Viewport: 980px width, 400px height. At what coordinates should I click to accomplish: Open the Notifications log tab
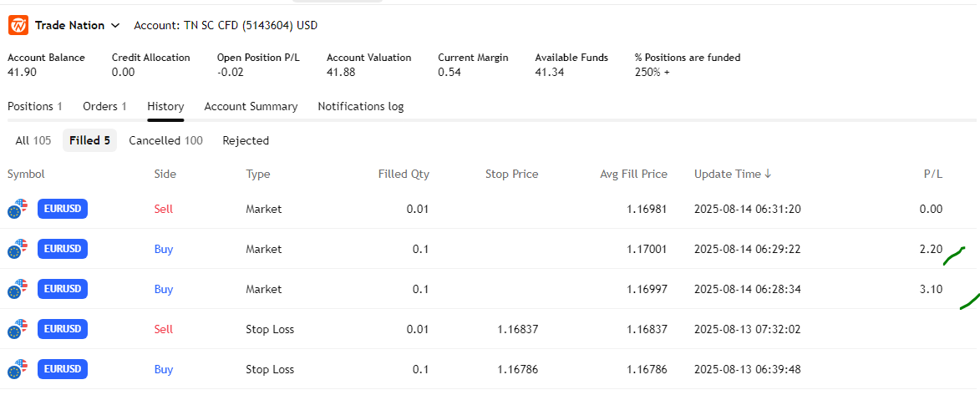(360, 106)
